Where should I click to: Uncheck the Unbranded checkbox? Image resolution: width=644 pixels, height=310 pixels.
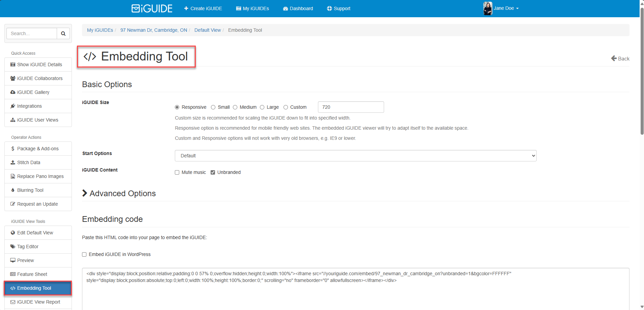213,172
